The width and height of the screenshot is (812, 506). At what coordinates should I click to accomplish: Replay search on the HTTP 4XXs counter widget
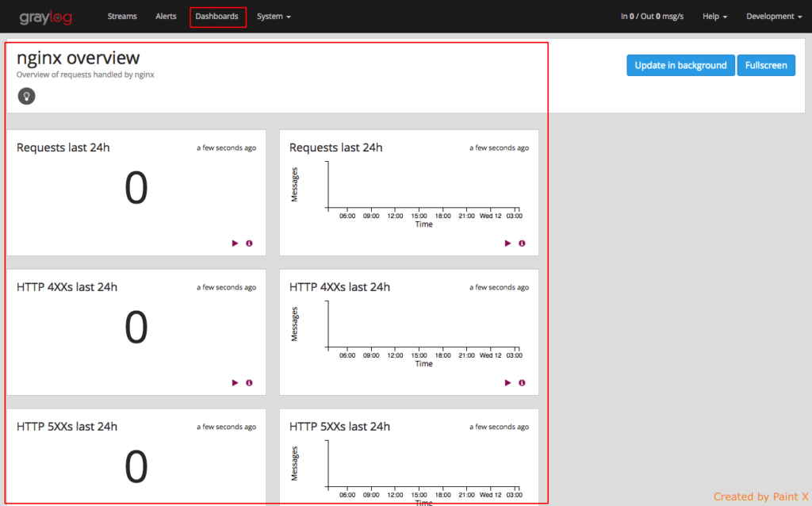pos(236,382)
